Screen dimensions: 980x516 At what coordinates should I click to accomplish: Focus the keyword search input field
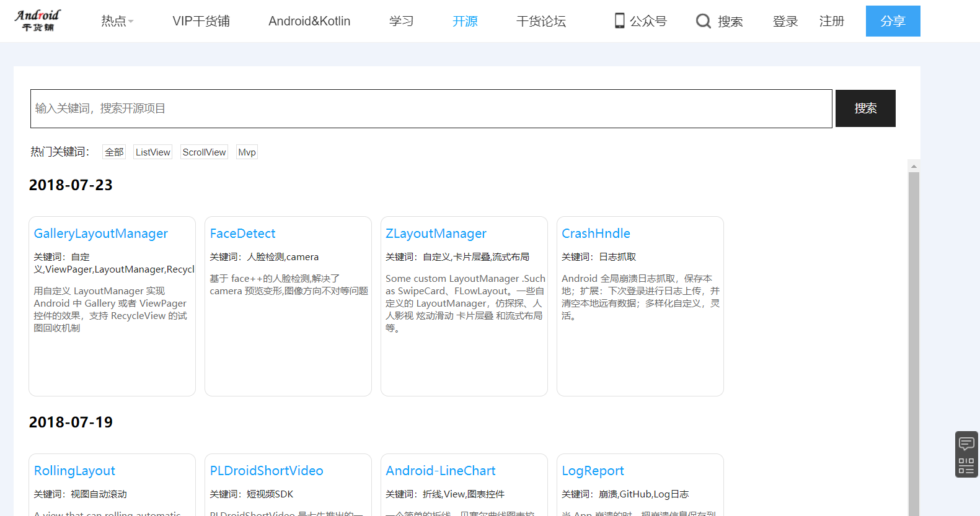point(431,108)
